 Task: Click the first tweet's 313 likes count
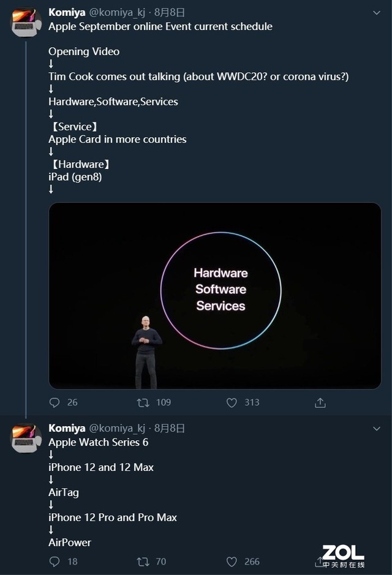point(251,402)
